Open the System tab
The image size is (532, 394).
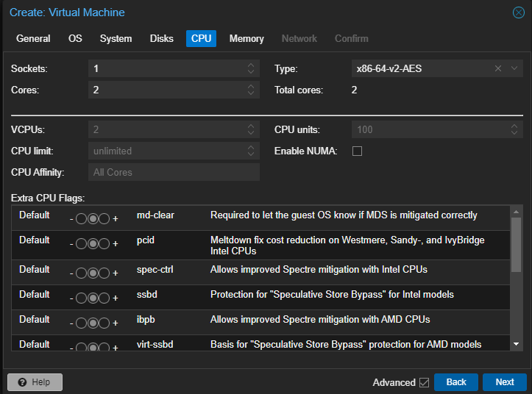116,38
